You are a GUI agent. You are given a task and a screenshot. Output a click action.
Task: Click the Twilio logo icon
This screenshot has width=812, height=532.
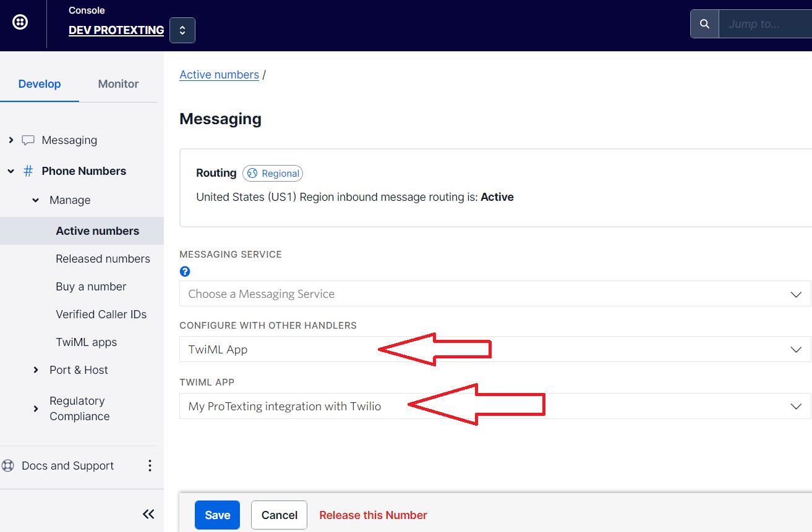pos(20,23)
